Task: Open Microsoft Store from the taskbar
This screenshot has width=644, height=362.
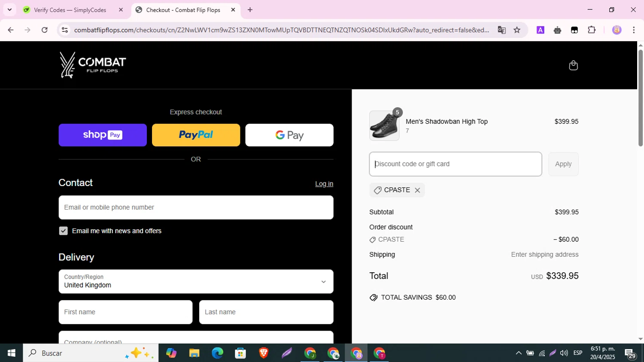Action: click(240, 353)
